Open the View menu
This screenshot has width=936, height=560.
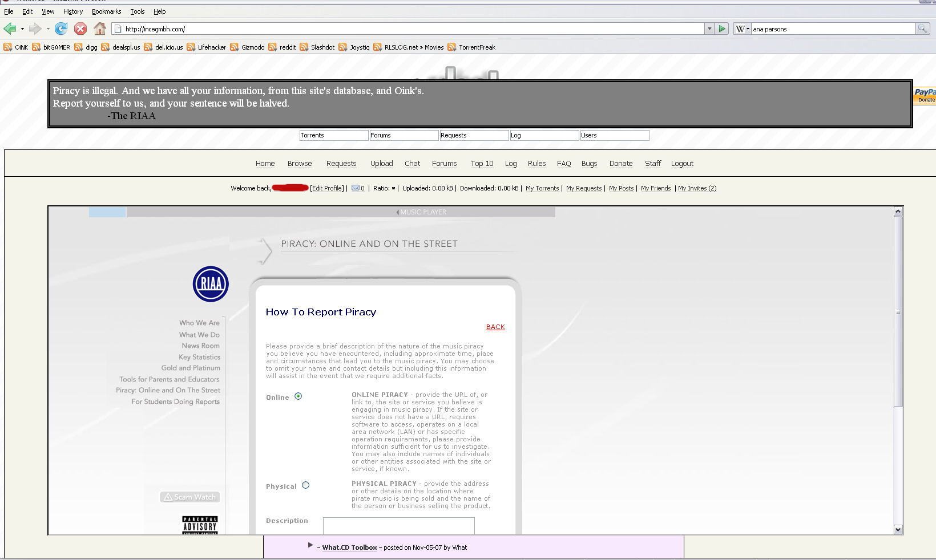pos(48,11)
